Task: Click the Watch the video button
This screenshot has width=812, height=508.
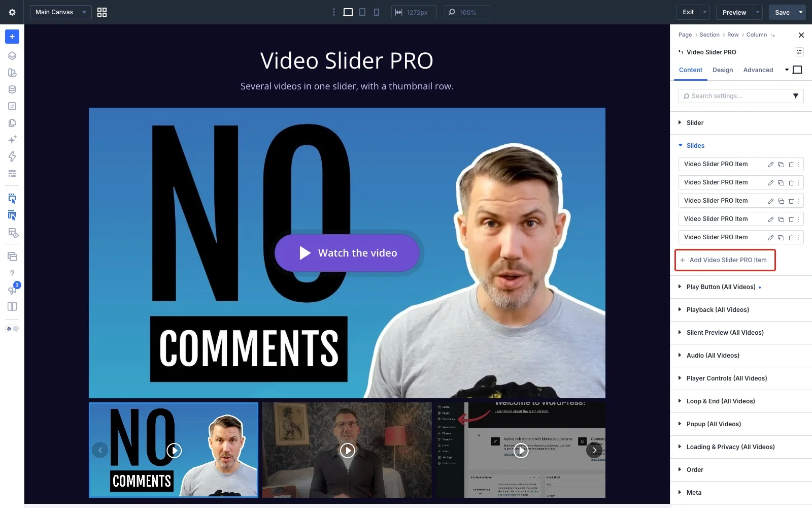Action: pos(347,253)
